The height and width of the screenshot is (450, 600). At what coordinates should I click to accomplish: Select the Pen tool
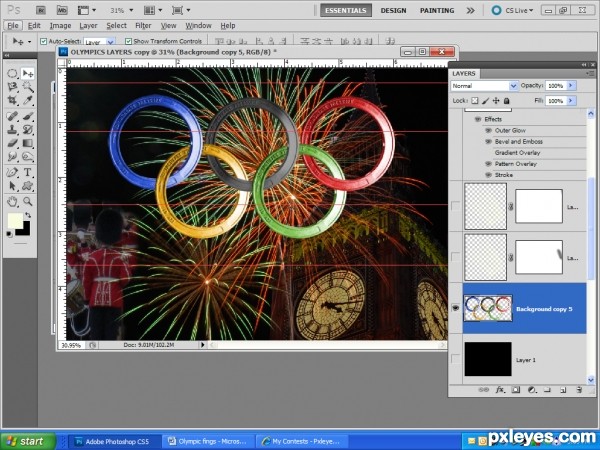(13, 172)
